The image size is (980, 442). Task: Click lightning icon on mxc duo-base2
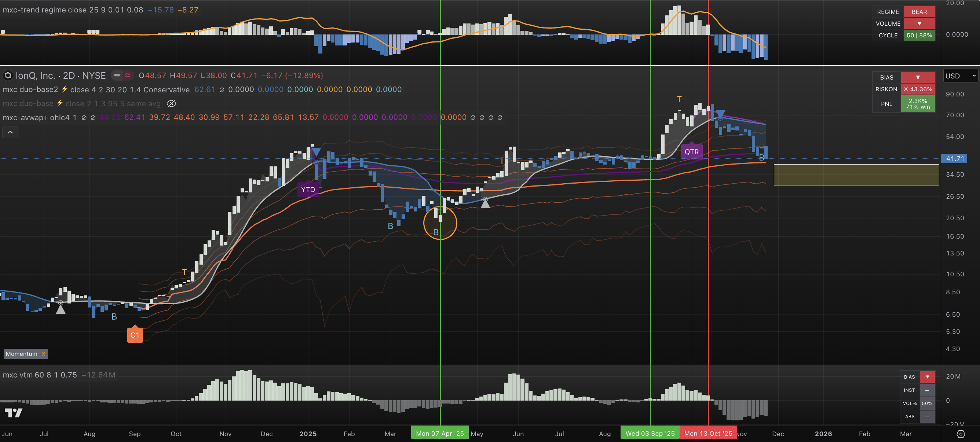(64, 89)
